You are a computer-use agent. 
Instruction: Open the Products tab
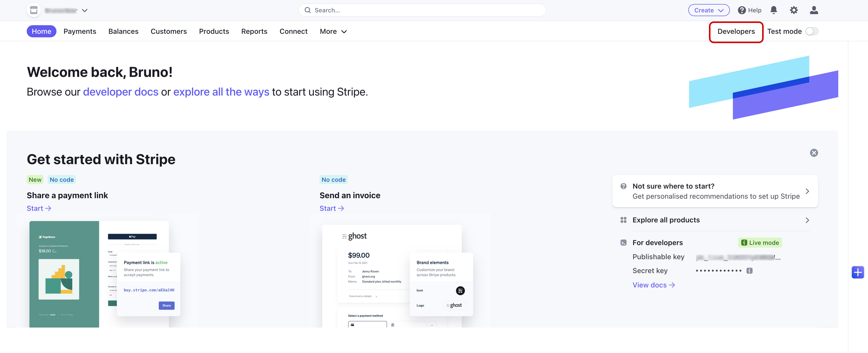[214, 31]
